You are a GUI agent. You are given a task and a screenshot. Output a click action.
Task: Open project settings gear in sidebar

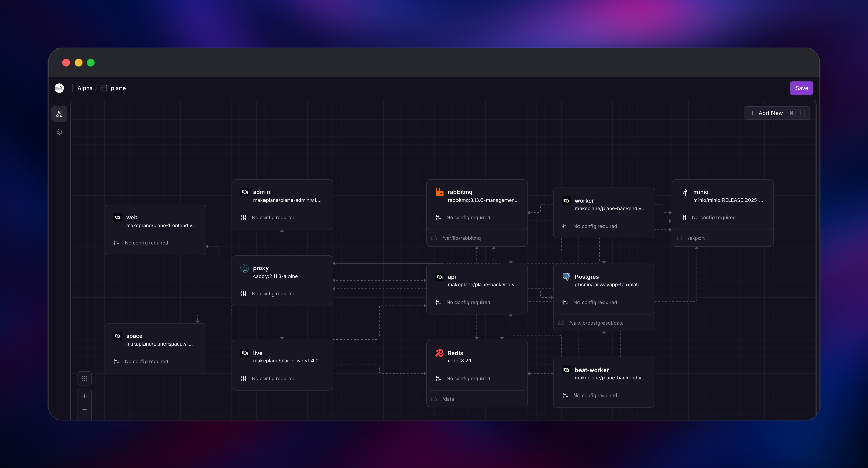point(59,132)
